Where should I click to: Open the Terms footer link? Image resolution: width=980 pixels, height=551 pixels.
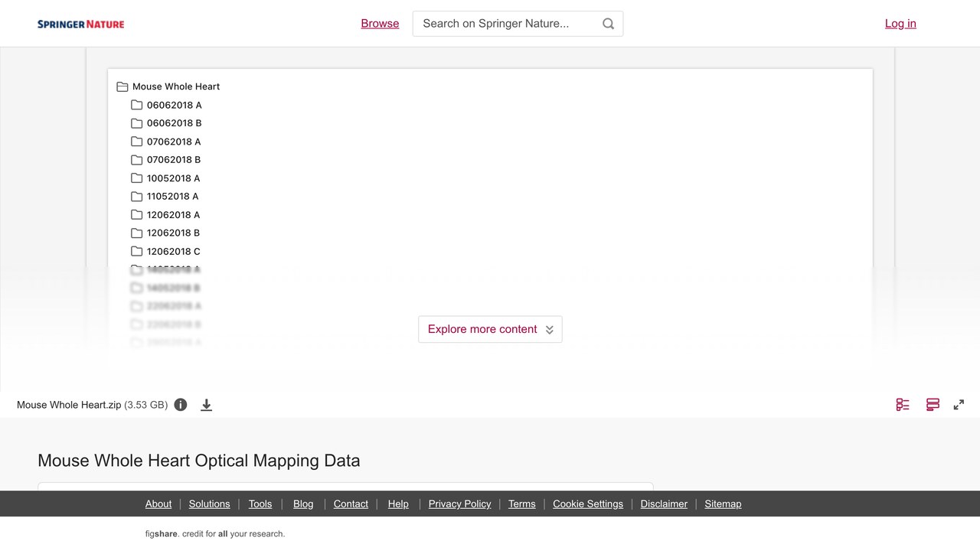(x=522, y=504)
